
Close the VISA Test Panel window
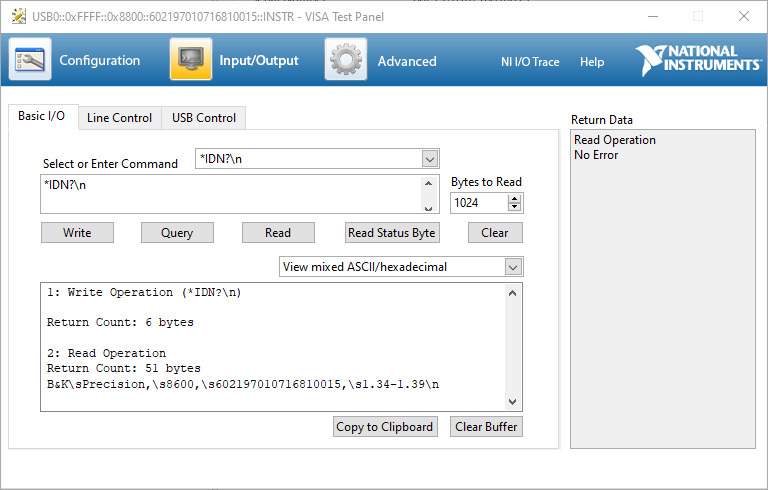(744, 16)
